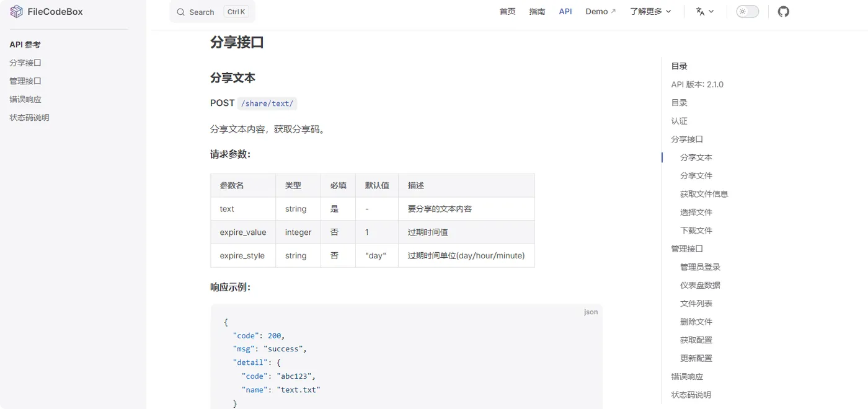Open the GitHub repository icon
868x409 pixels.
pos(784,12)
